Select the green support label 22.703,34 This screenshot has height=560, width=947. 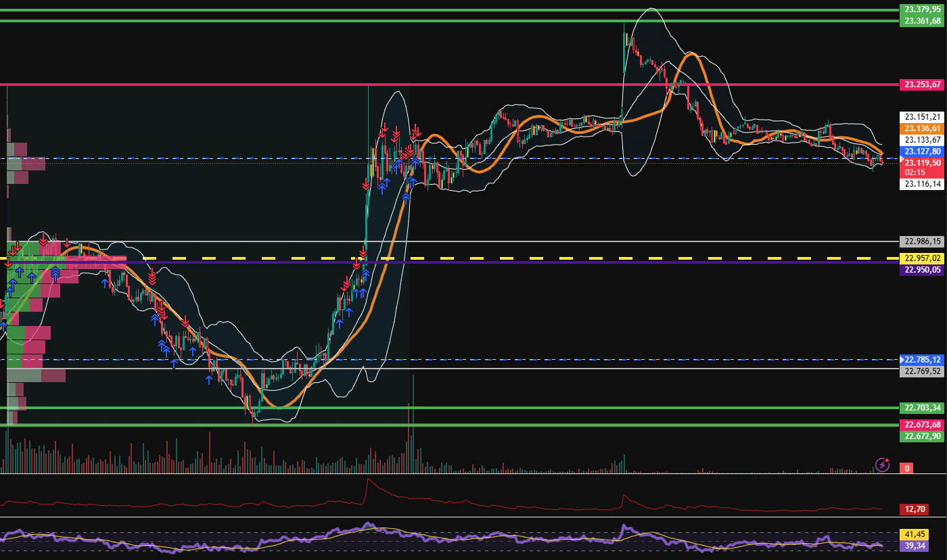pos(923,407)
